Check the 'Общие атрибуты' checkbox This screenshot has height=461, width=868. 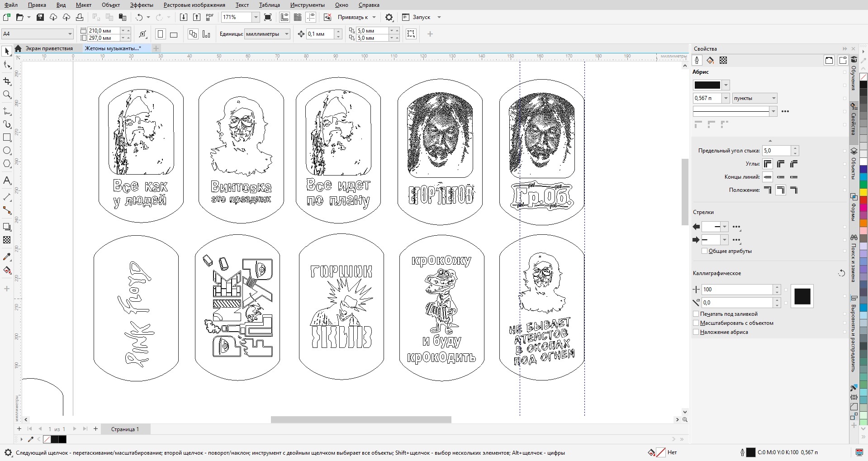(x=704, y=251)
